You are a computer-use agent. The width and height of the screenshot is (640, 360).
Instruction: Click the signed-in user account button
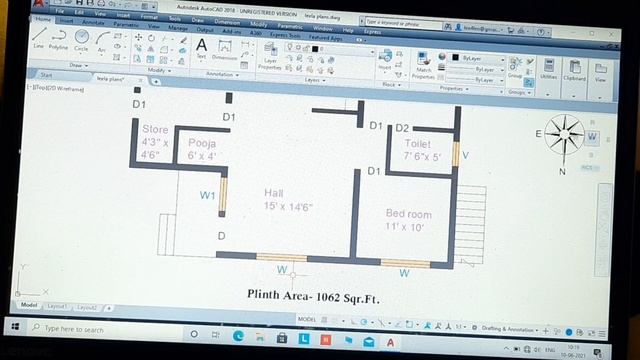click(x=479, y=28)
